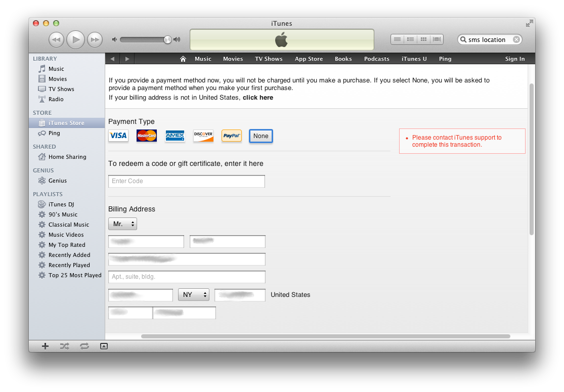Open the Movies store tab
Screen dimensions: 564x392
tap(233, 59)
